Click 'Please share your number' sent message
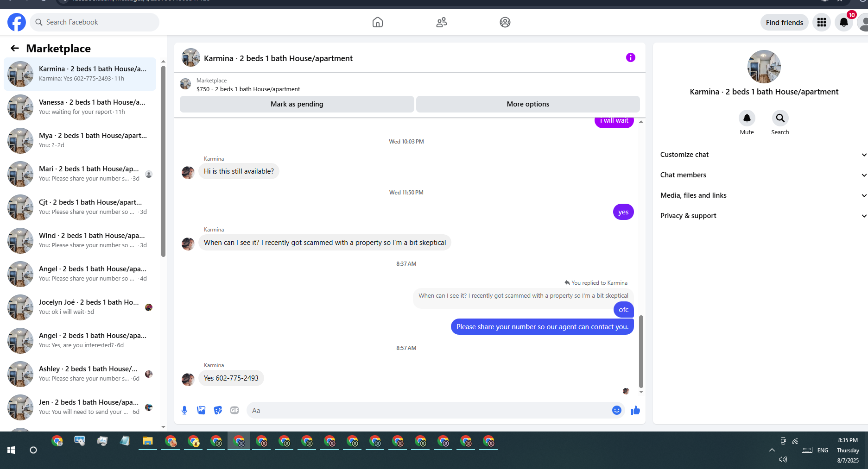This screenshot has height=469, width=868. click(542, 327)
